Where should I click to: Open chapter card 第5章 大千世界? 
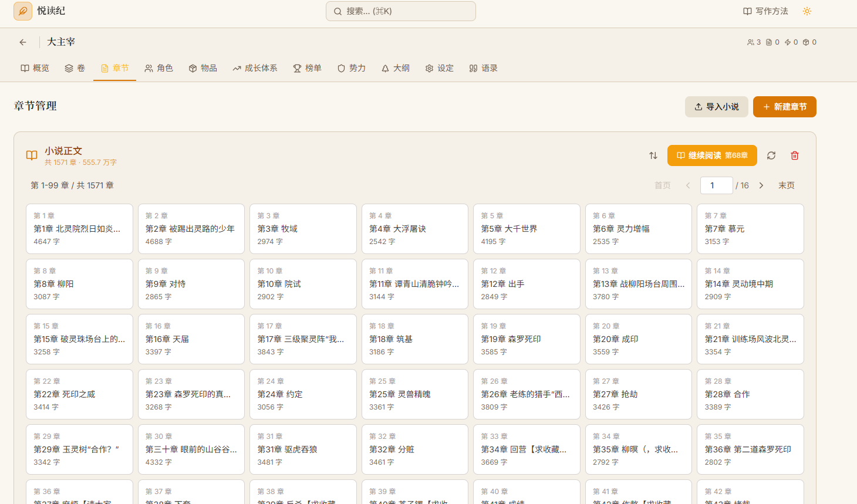click(526, 229)
